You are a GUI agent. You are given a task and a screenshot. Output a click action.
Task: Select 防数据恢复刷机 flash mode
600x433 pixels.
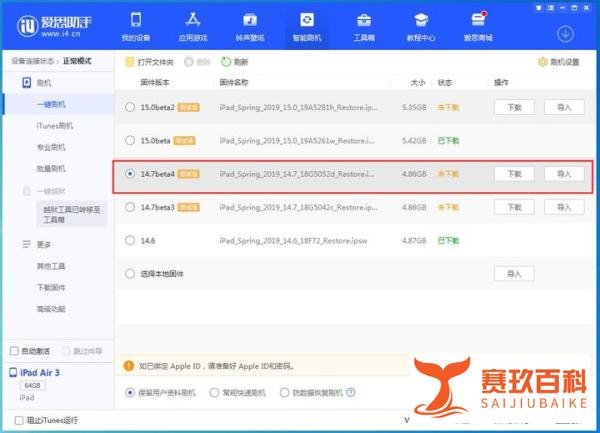(284, 392)
